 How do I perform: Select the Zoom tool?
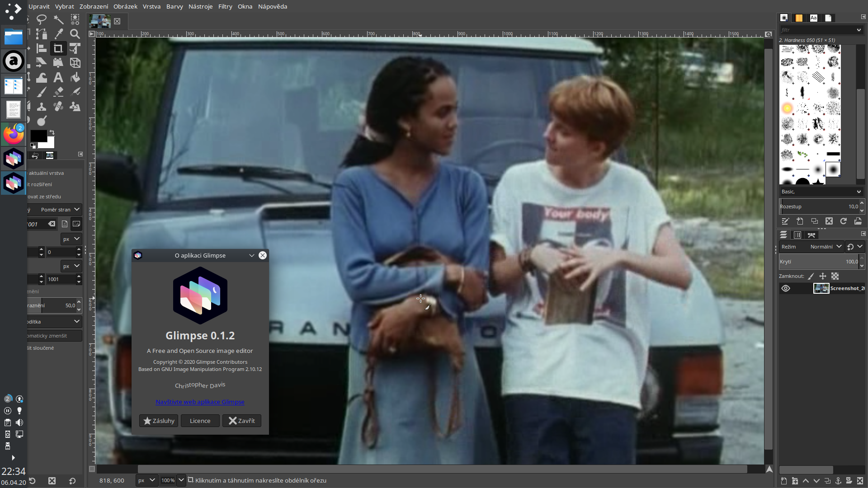(x=75, y=34)
